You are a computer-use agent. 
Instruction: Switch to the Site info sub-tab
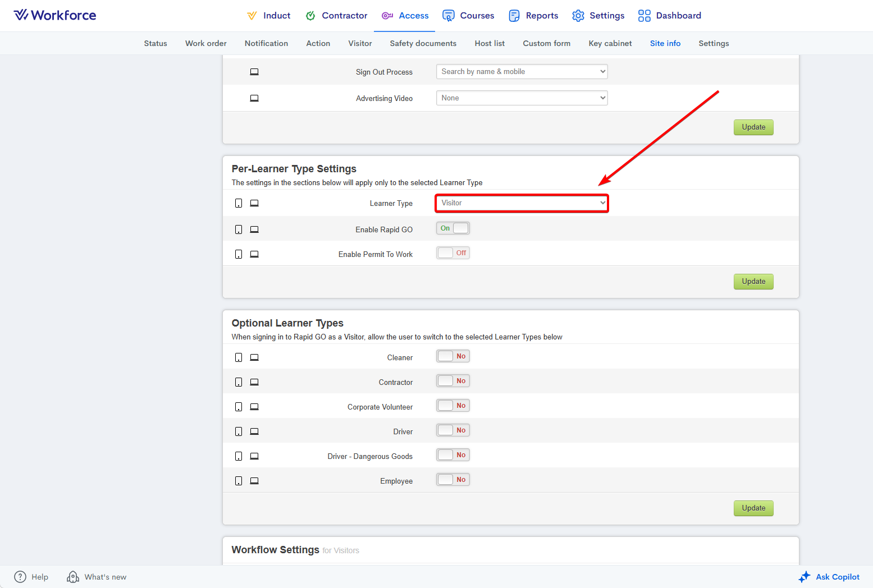665,43
